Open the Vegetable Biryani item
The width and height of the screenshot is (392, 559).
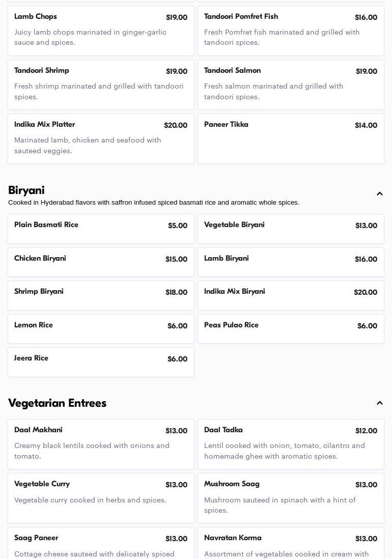(291, 229)
